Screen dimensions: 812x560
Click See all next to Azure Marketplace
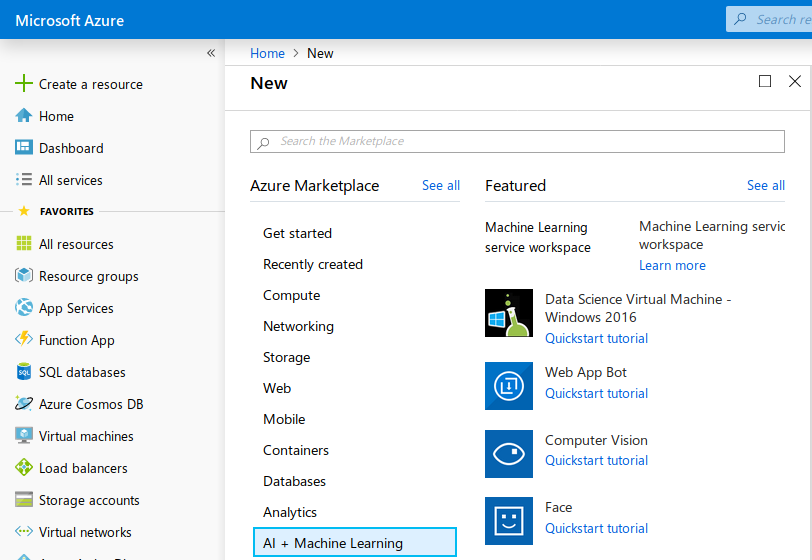pos(441,185)
